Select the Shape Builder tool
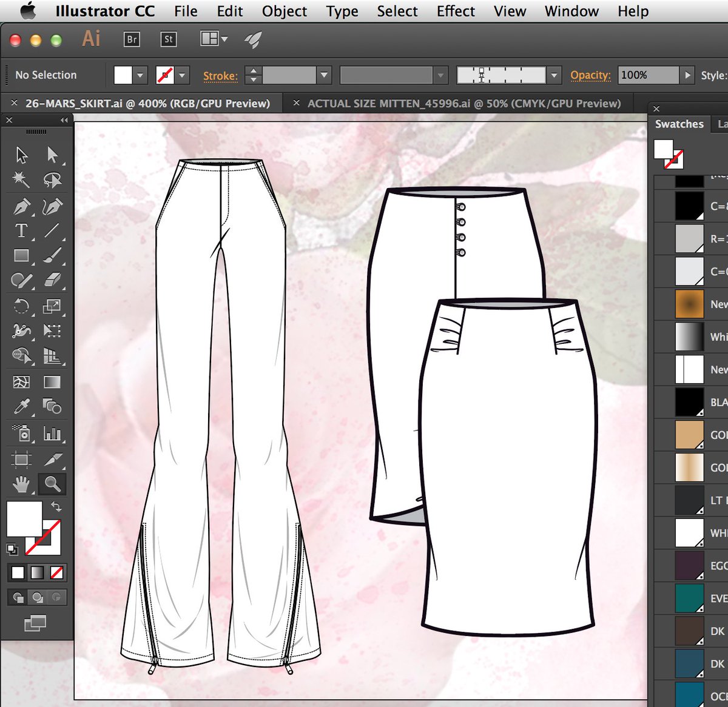 22,355
